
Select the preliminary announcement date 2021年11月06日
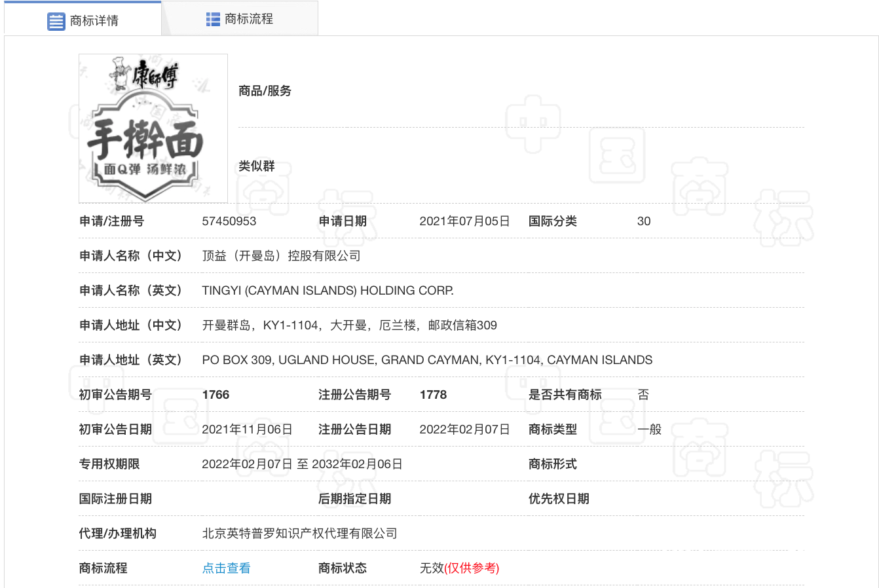pyautogui.click(x=247, y=430)
